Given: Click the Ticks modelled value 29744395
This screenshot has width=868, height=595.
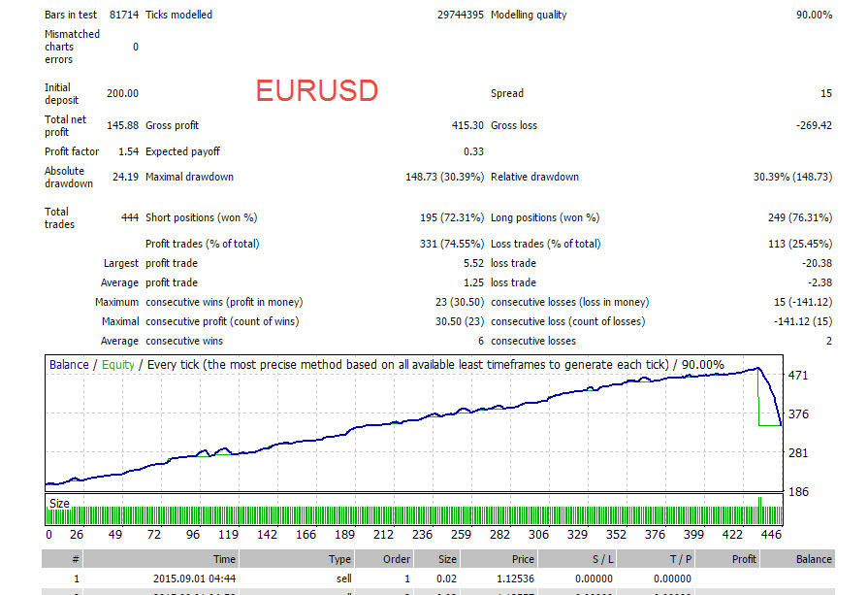Looking at the screenshot, I should tap(460, 15).
